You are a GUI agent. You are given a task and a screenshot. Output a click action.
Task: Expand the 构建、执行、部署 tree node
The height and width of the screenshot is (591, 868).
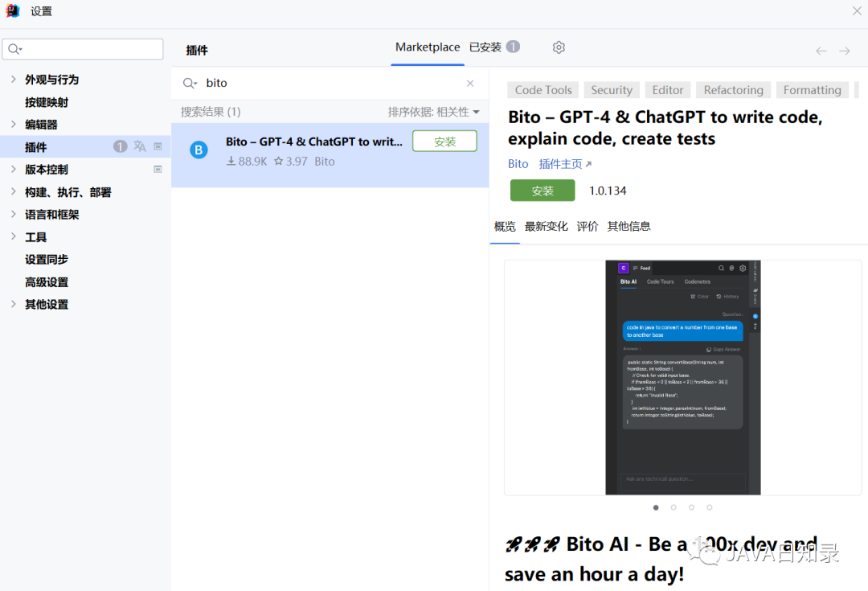coord(14,191)
